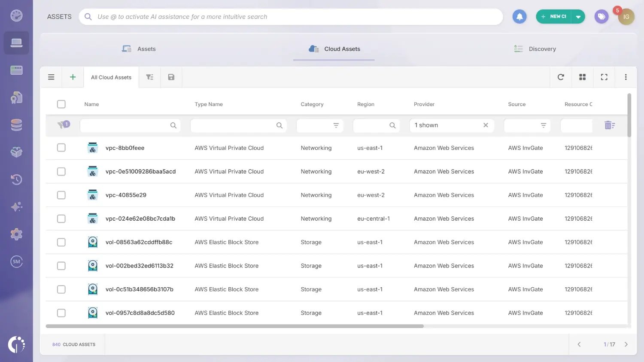Open the All Cloud Assets tab
Screen dimensions: 644x362
pyautogui.click(x=111, y=77)
